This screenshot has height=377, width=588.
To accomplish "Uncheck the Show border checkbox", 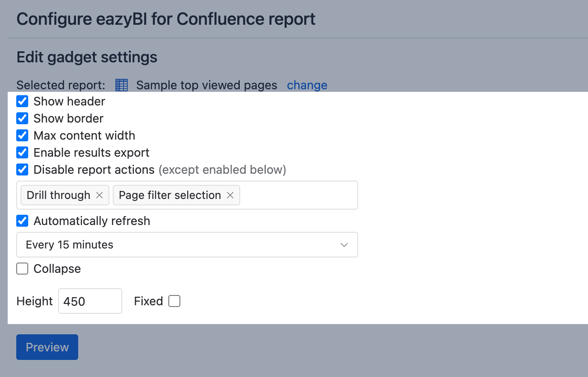I will [x=22, y=118].
